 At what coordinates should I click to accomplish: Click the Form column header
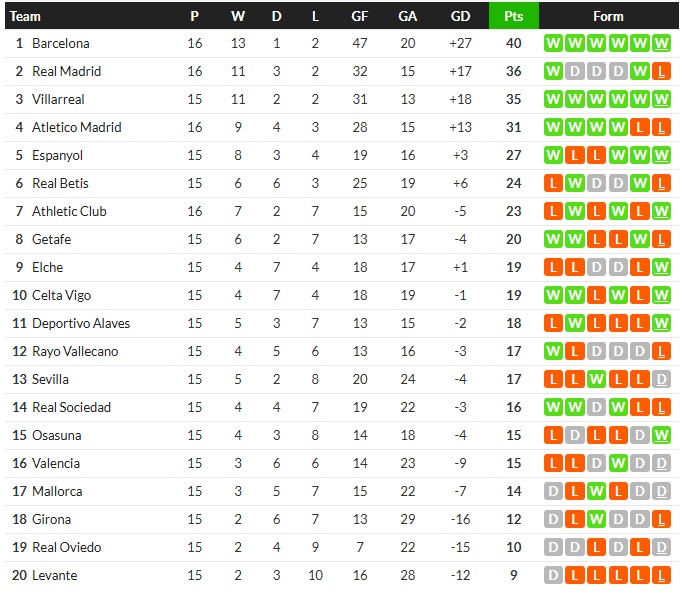607,16
